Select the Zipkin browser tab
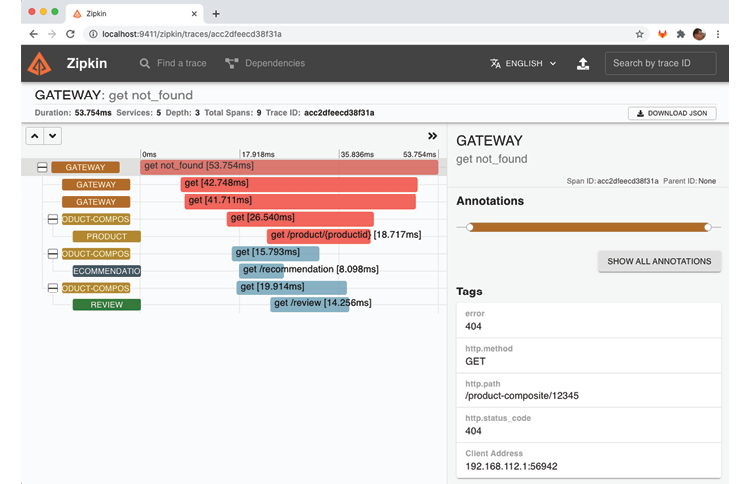The height and width of the screenshot is (484, 750). pyautogui.click(x=134, y=14)
